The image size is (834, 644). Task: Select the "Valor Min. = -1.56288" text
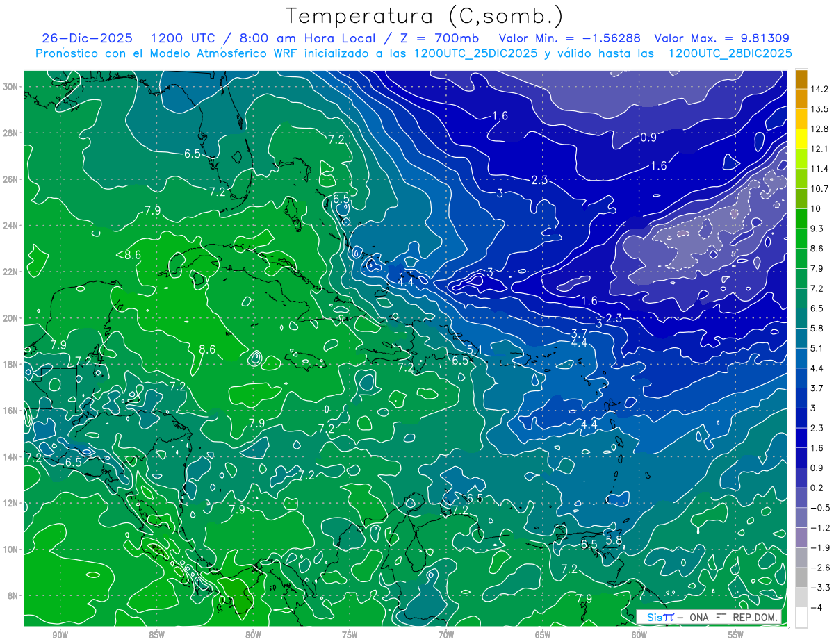(570, 38)
